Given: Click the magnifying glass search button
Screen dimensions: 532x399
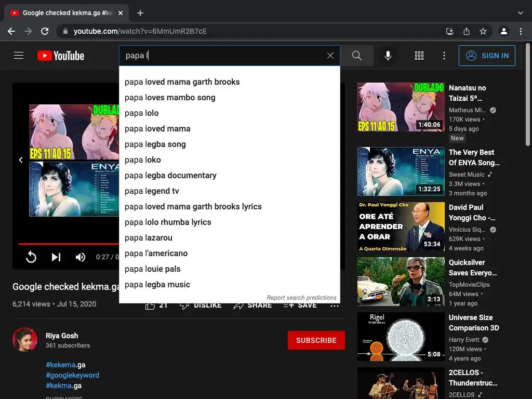Looking at the screenshot, I should pyautogui.click(x=356, y=56).
